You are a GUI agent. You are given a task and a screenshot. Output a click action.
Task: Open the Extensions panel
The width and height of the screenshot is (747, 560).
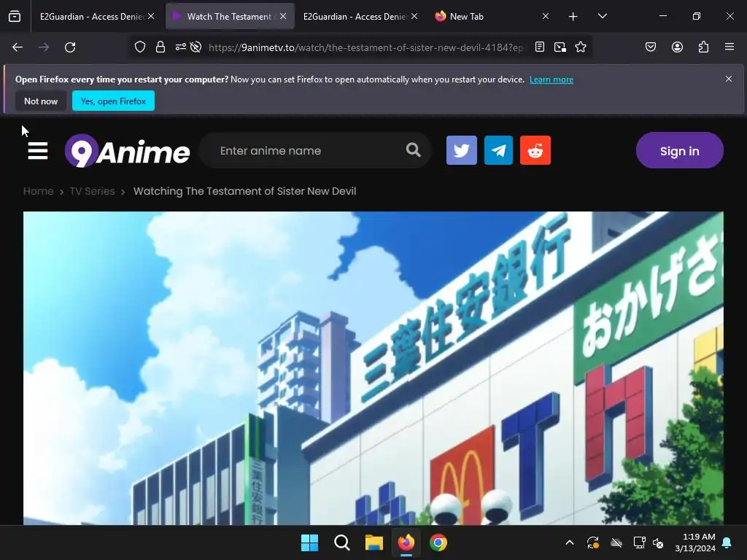704,47
